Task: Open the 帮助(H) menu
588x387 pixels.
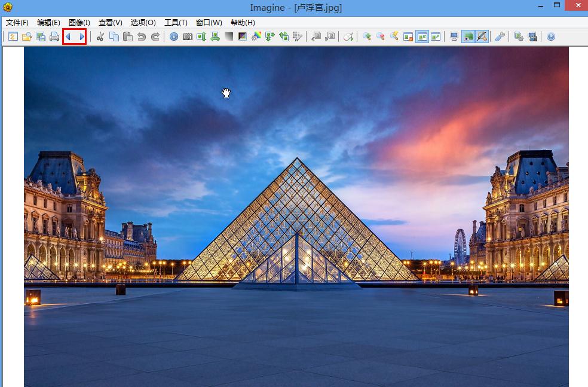Action: pyautogui.click(x=243, y=23)
